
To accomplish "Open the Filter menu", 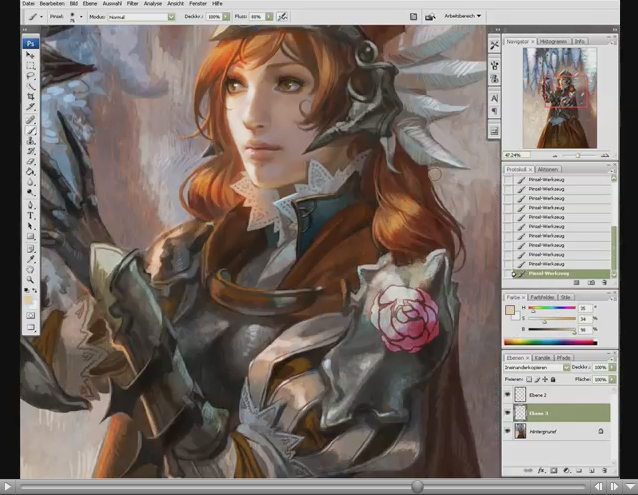I will point(132,3).
